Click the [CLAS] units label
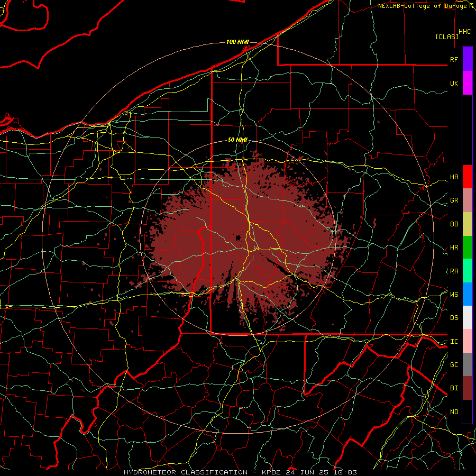The image size is (476, 476). (x=447, y=36)
